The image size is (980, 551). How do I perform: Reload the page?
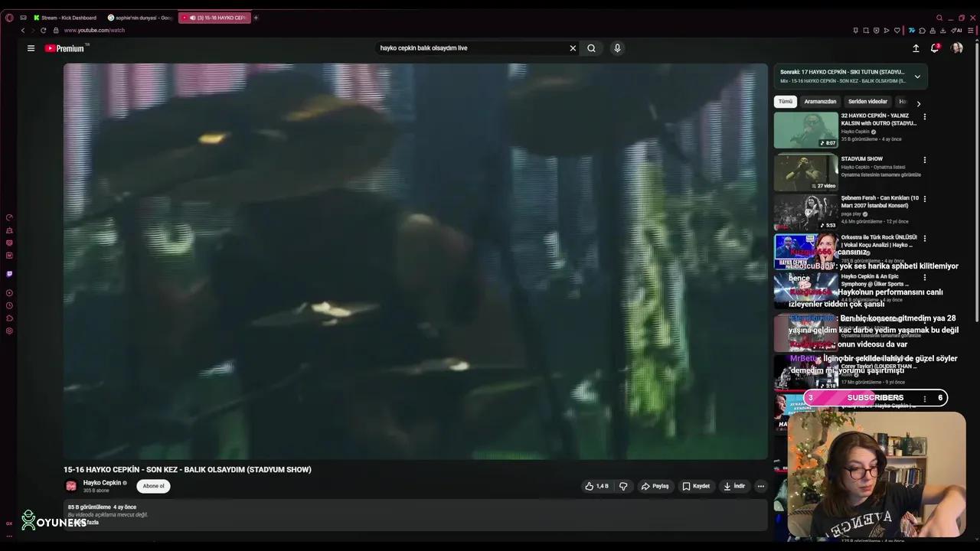click(x=43, y=31)
